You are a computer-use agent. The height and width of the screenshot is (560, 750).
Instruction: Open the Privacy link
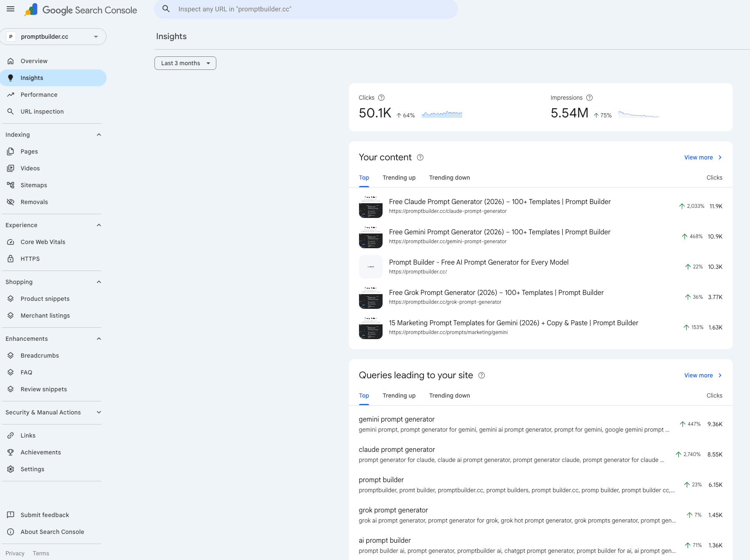[15, 553]
